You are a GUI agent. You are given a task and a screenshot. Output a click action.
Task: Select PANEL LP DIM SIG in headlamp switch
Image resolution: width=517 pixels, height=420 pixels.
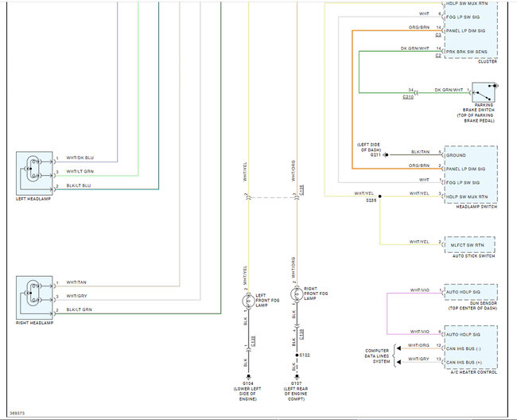click(465, 169)
